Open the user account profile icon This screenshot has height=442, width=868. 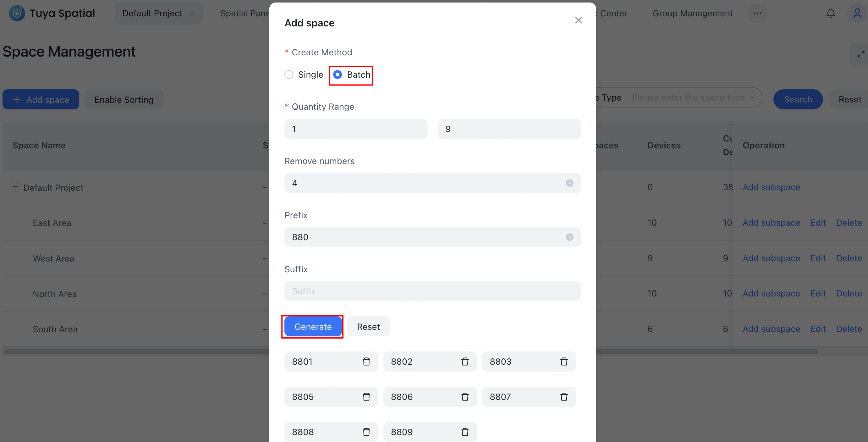coord(857,14)
